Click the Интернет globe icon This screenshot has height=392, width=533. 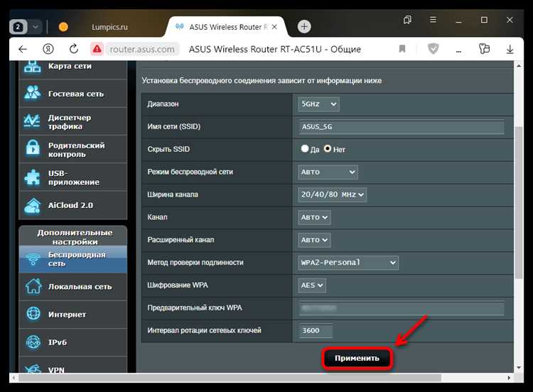tap(33, 314)
